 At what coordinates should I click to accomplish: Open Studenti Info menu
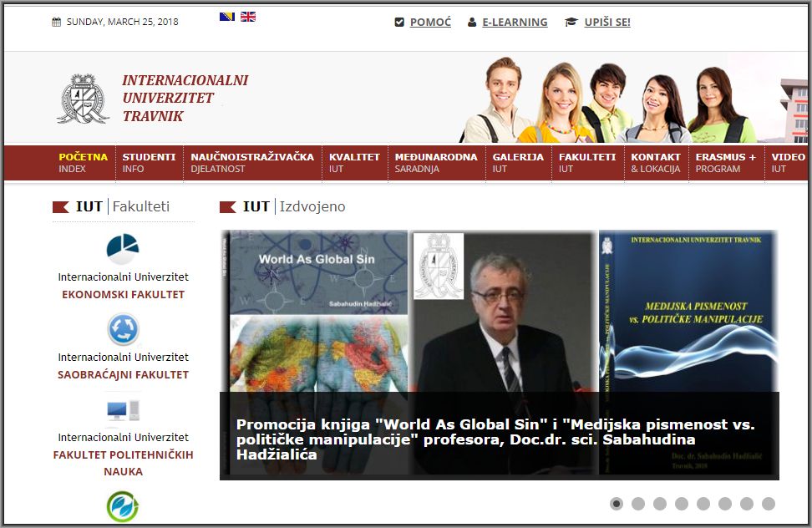150,163
